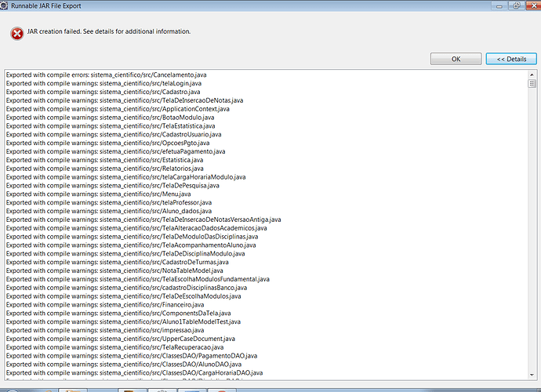The width and height of the screenshot is (541, 392).
Task: Select the ComponentsDaTela.java warning line
Action: click(118, 314)
